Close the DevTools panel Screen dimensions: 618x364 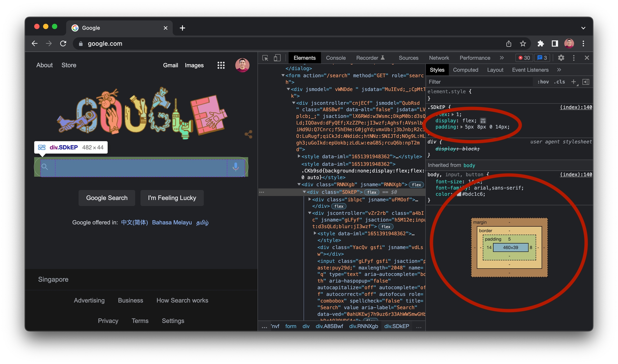tap(587, 58)
